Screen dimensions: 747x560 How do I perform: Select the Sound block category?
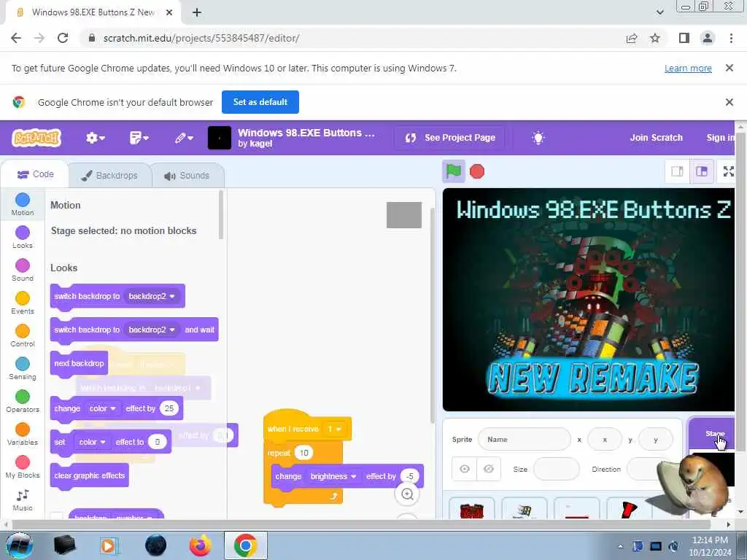pyautogui.click(x=23, y=270)
